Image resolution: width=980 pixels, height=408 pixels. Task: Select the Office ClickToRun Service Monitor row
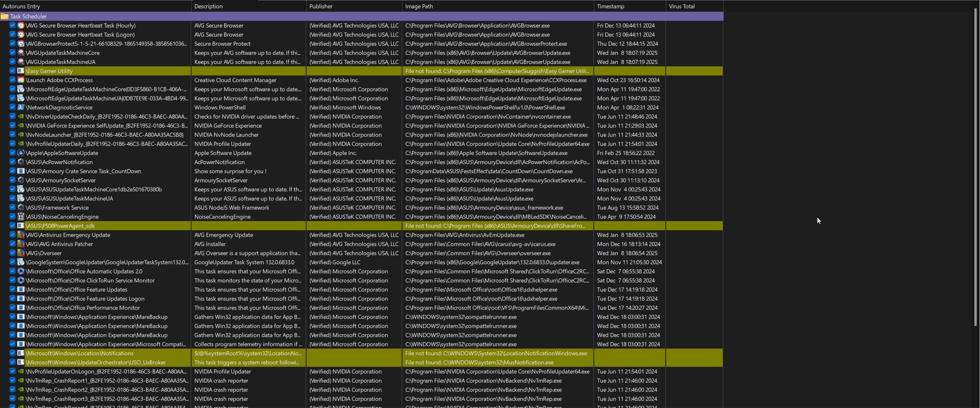362,280
